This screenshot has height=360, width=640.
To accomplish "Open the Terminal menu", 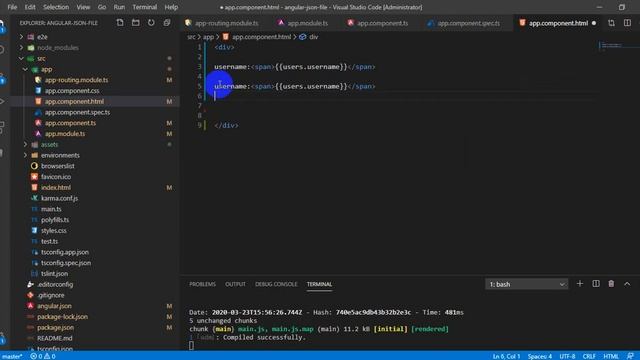I will tap(144, 7).
